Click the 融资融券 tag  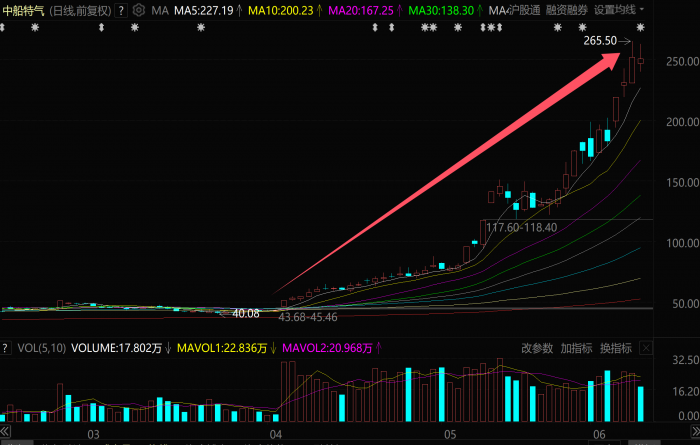tap(567, 10)
